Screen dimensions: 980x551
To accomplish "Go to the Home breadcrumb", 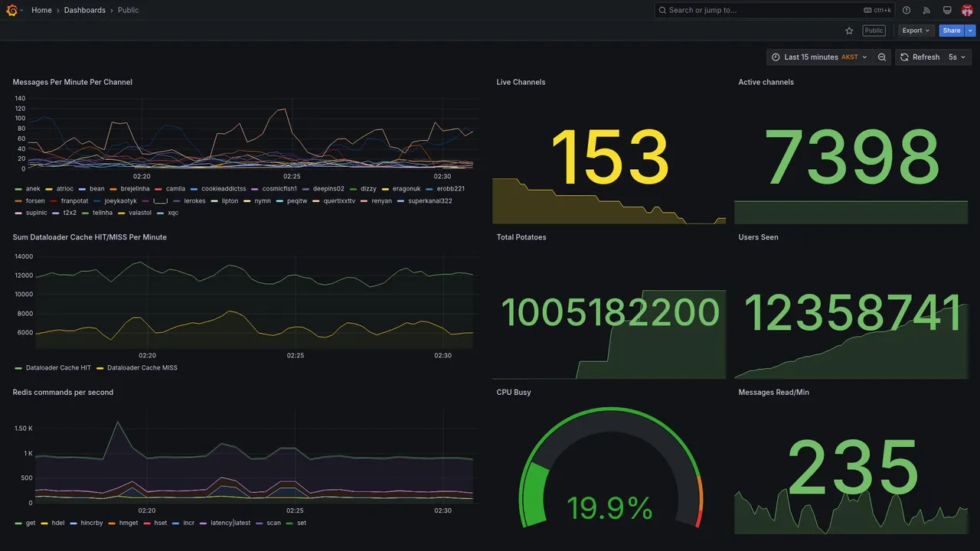I will coord(41,10).
